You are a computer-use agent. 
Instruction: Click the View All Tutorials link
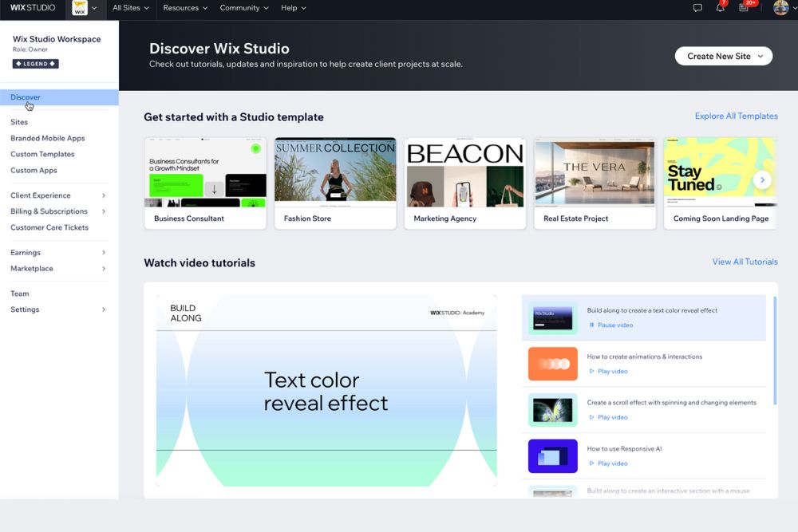[x=745, y=261]
